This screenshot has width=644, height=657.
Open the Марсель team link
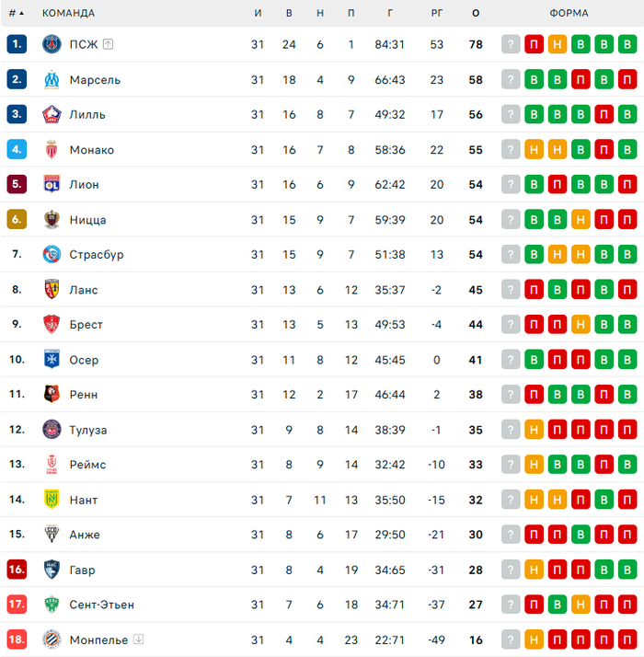95,80
